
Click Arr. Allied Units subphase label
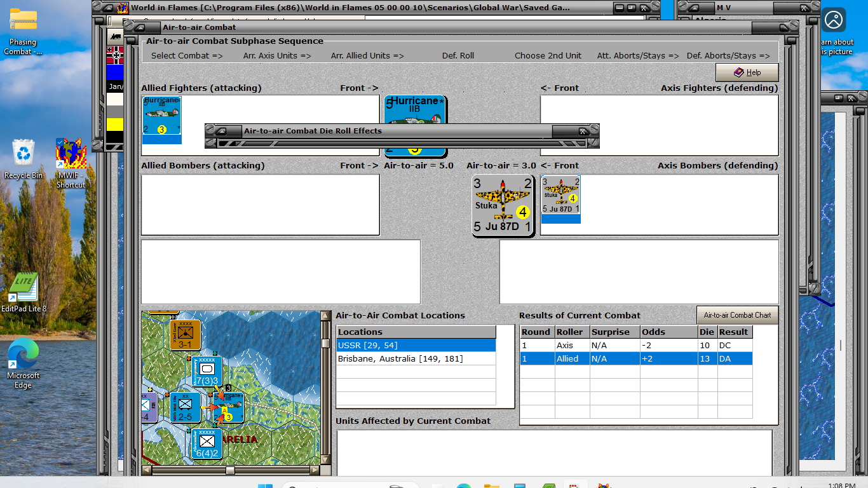(367, 56)
